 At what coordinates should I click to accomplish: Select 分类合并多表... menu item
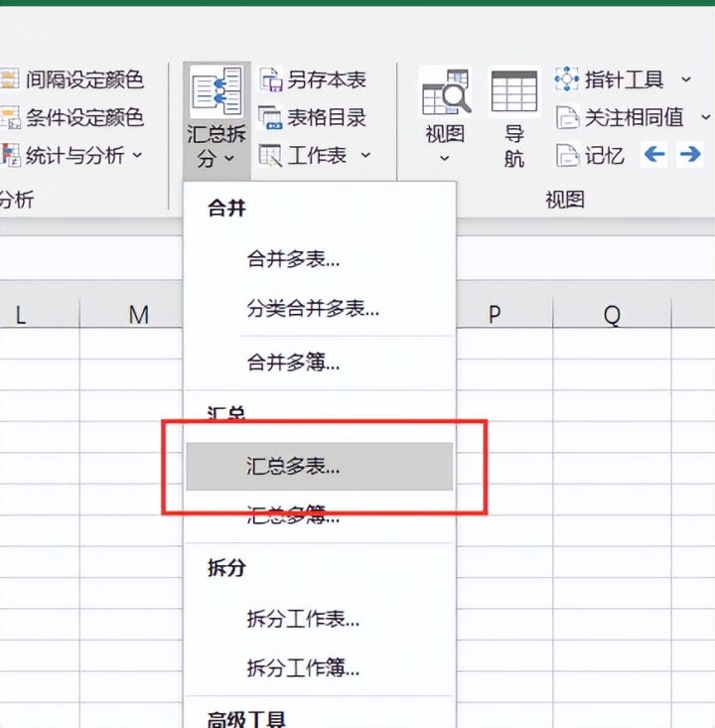point(320,308)
